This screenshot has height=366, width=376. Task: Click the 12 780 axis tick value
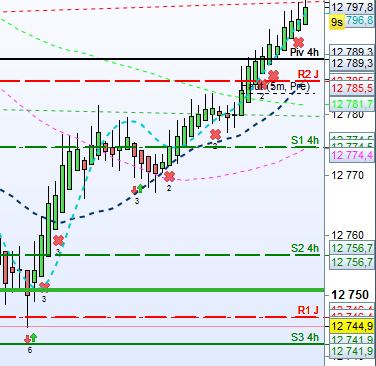(347, 115)
